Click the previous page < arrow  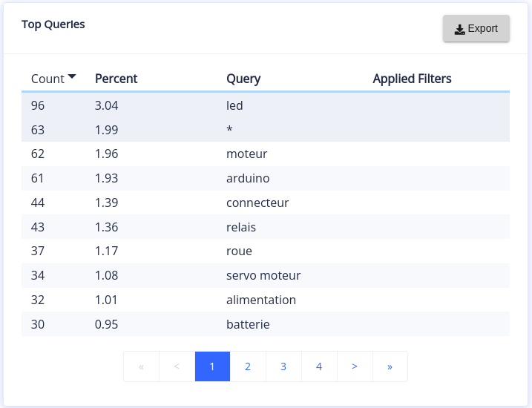[x=177, y=366]
